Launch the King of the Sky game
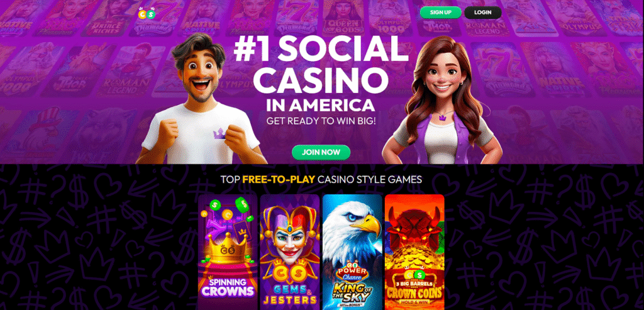The image size is (644, 310). 352,252
